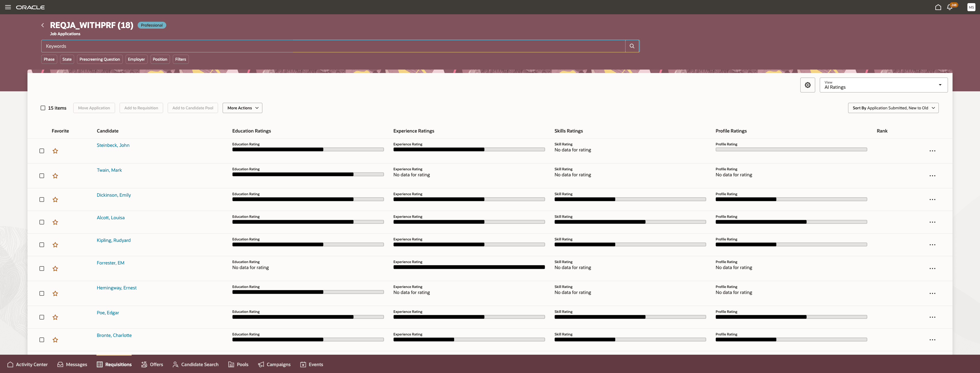Open Sort By Application Submitted dropdown
This screenshot has height=373, width=980.
point(893,108)
